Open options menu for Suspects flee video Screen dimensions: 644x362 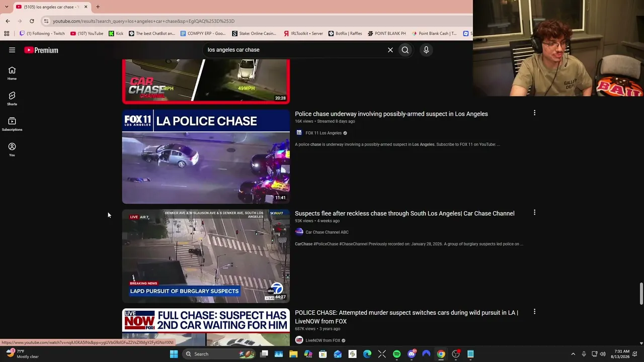pyautogui.click(x=534, y=213)
